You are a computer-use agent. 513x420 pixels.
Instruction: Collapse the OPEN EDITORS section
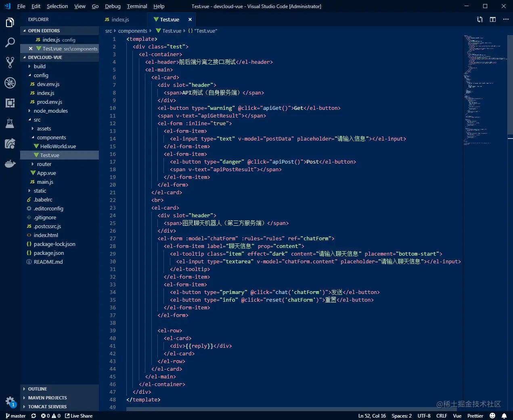[x=42, y=30]
